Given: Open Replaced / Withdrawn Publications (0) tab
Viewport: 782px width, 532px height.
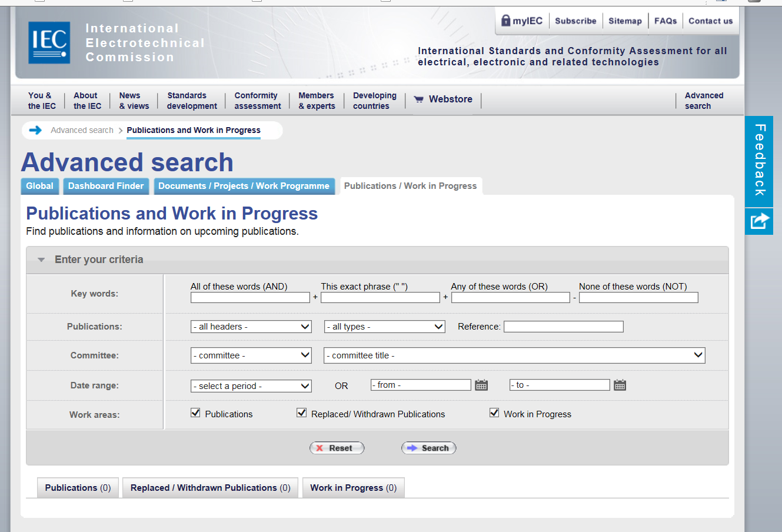Looking at the screenshot, I should [210, 488].
